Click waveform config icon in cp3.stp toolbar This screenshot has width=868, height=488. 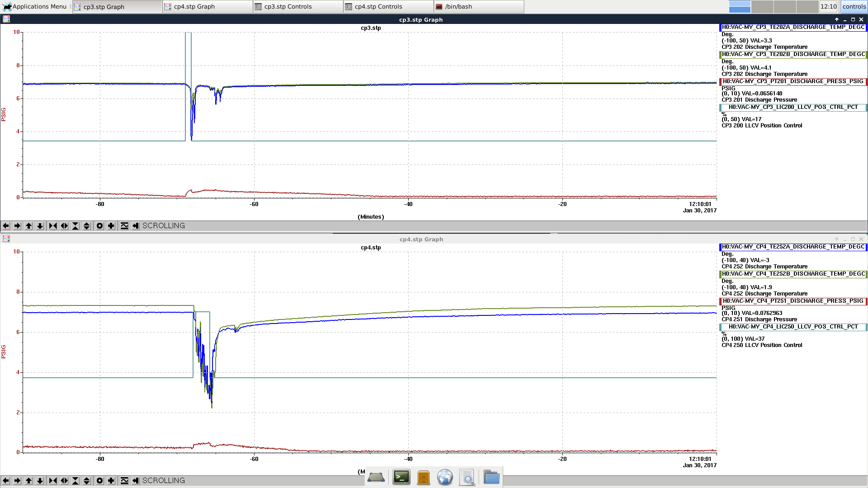[124, 226]
